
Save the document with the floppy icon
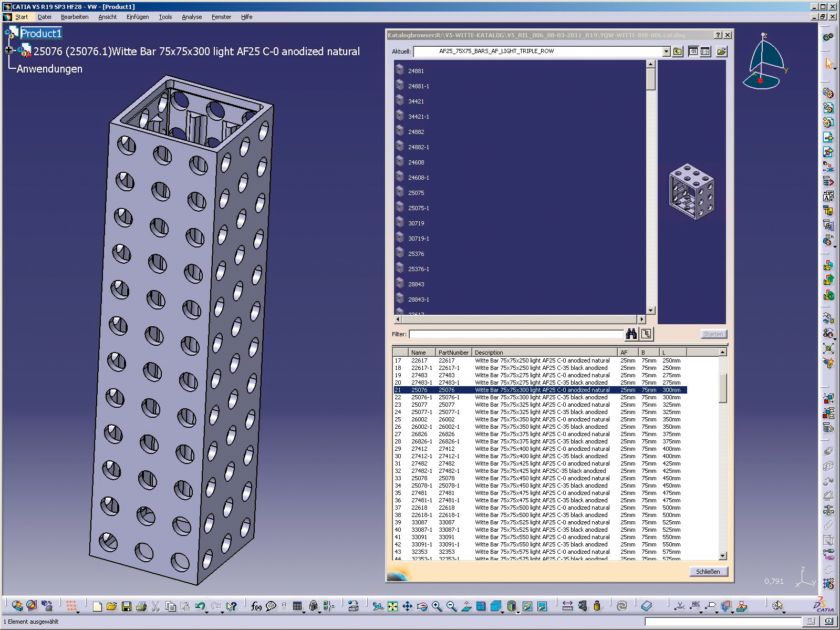tap(126, 606)
